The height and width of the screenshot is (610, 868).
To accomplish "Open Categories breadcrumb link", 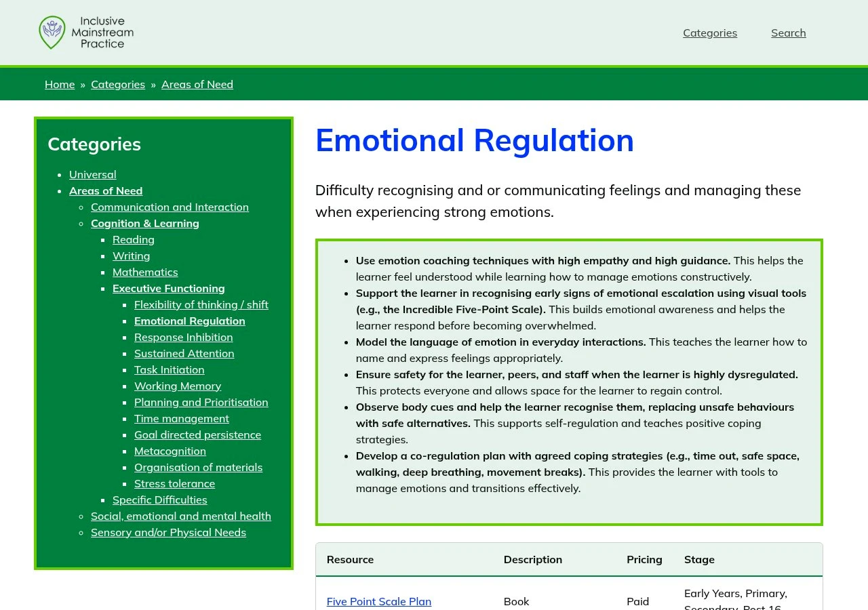I will click(118, 84).
